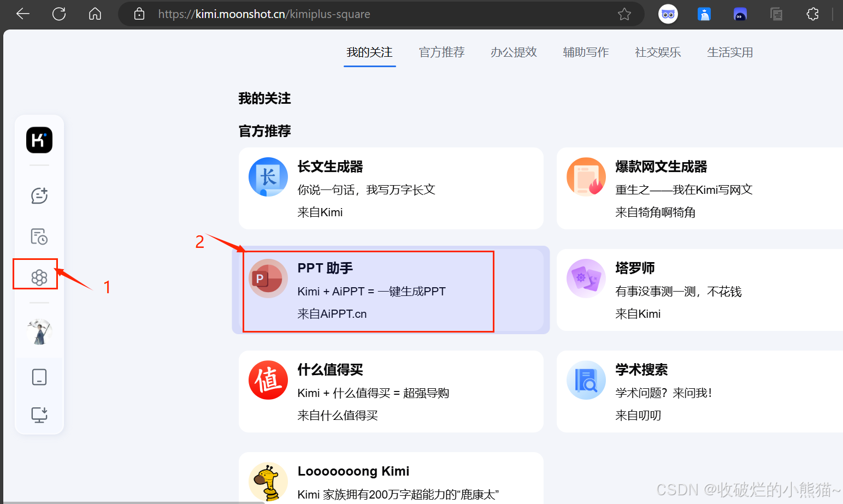Click text 来自叨叨
Screen dimensions: 843x504
pyautogui.click(x=638, y=416)
